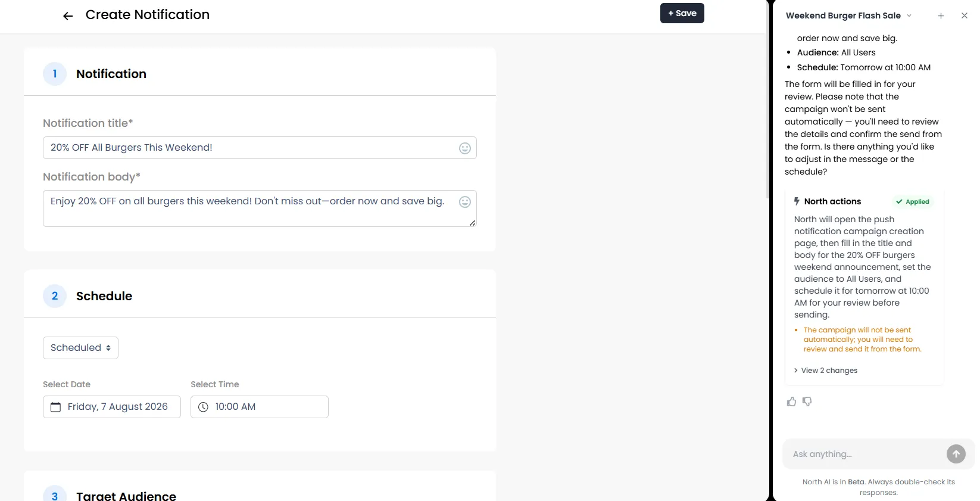Click the Notification title input field
The image size is (980, 501).
tap(260, 148)
